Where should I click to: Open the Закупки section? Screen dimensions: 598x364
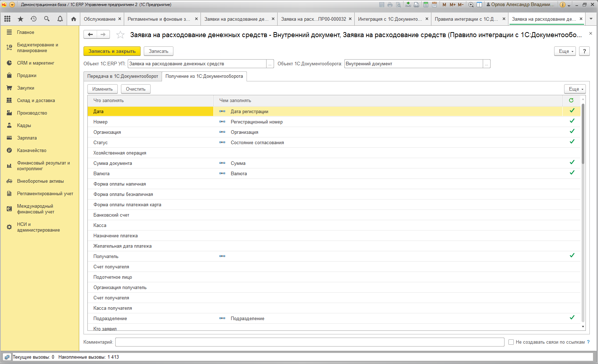tap(26, 88)
